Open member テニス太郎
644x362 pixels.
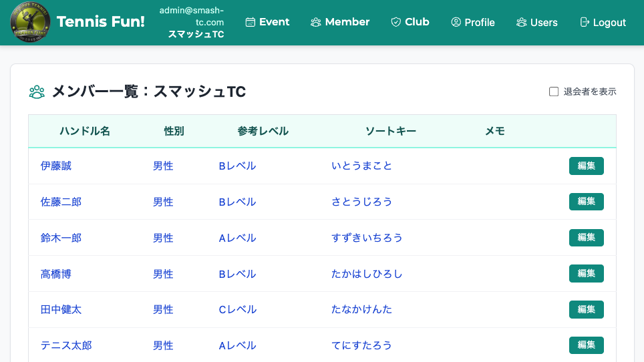tap(66, 345)
